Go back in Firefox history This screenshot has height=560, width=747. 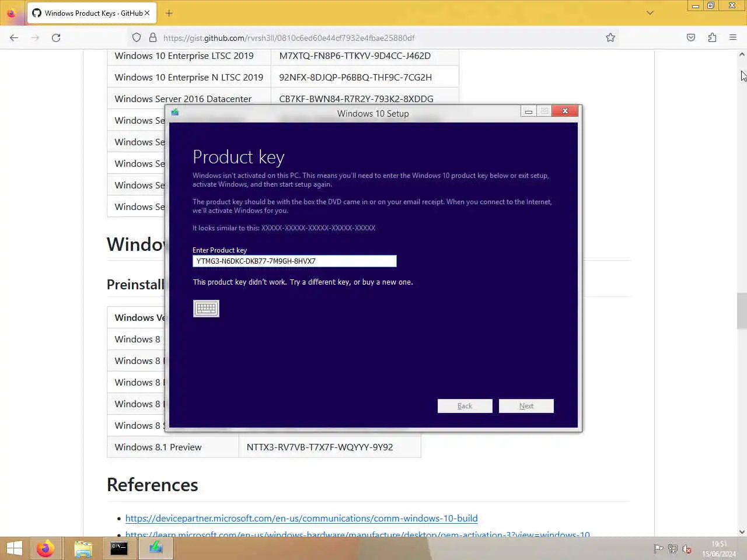14,38
